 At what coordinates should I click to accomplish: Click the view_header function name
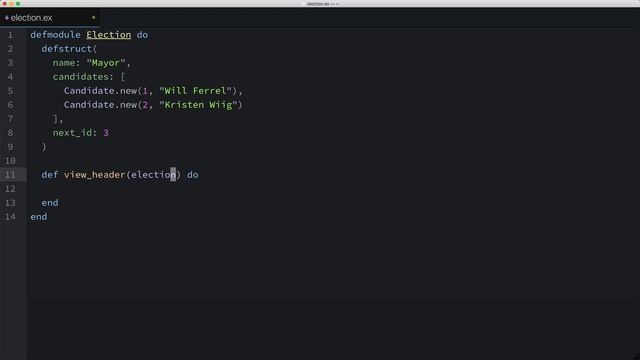coord(94,175)
